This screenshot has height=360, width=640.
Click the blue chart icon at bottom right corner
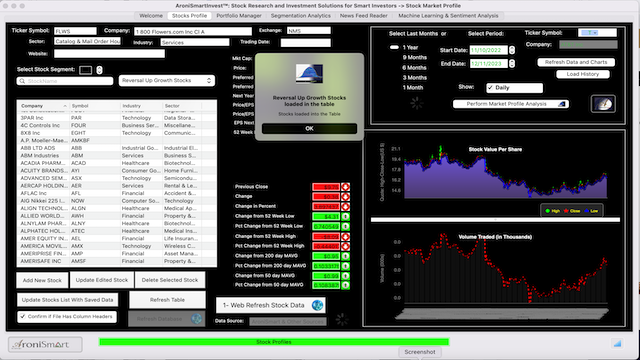pos(617,344)
